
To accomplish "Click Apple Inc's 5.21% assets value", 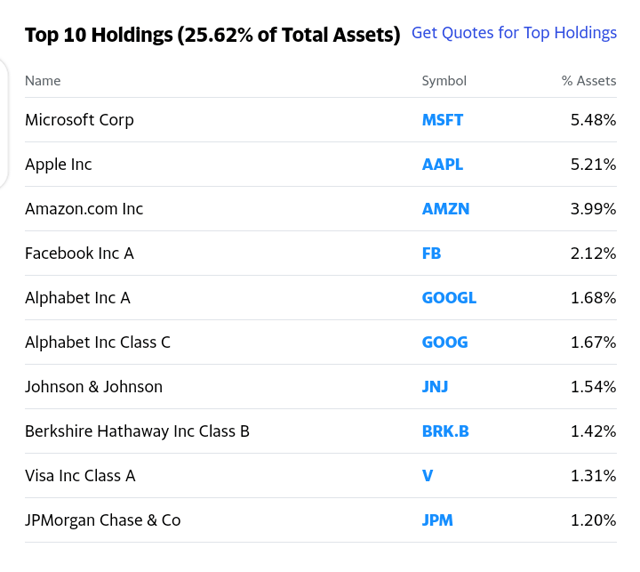I will tap(593, 164).
